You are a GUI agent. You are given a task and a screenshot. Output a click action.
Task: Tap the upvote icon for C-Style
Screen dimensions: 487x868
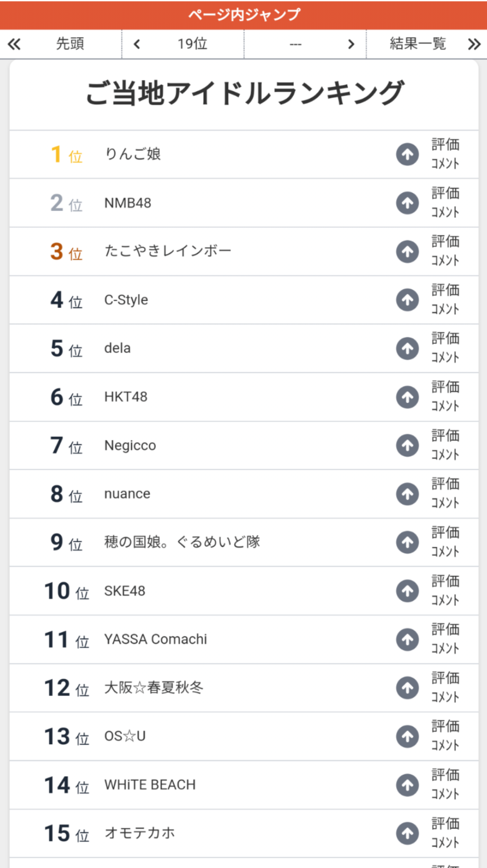tap(407, 300)
